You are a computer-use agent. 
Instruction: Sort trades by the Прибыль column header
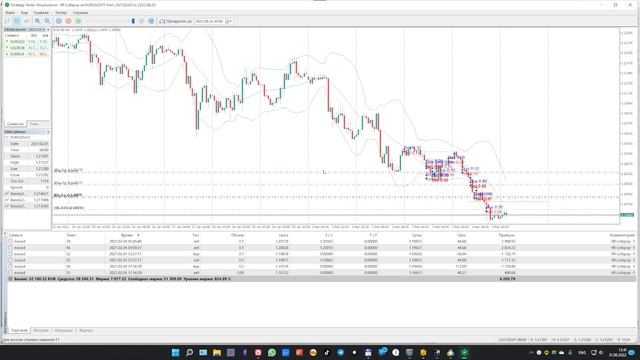point(507,235)
